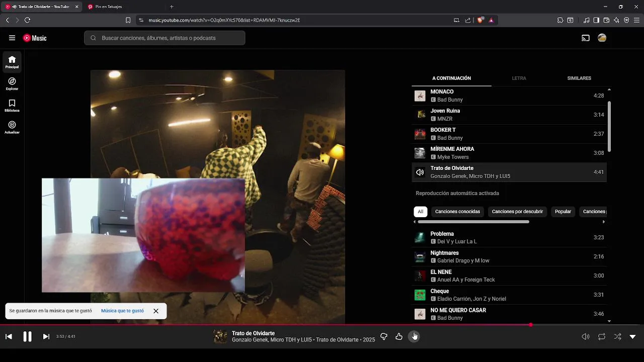The width and height of the screenshot is (644, 362).
Task: Open the account avatar menu
Action: 602,38
